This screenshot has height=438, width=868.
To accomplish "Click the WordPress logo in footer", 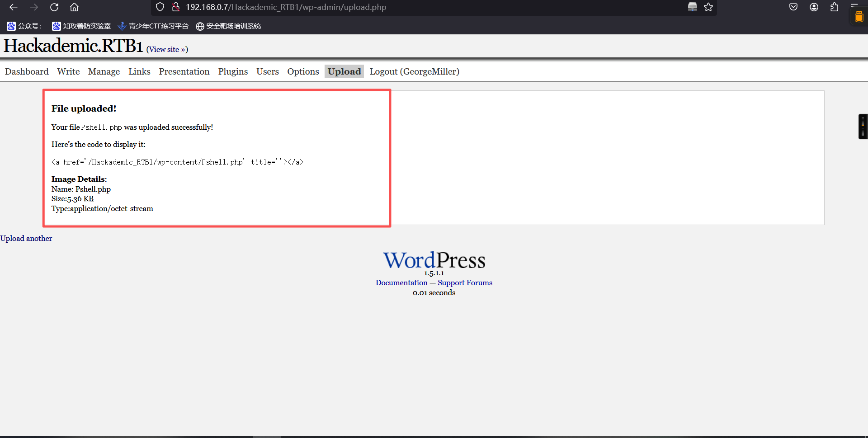I will coord(434,260).
